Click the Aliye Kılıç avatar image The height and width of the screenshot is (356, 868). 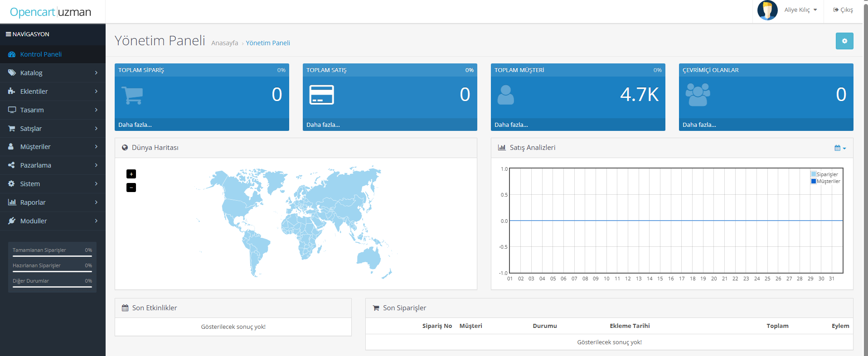click(x=767, y=10)
